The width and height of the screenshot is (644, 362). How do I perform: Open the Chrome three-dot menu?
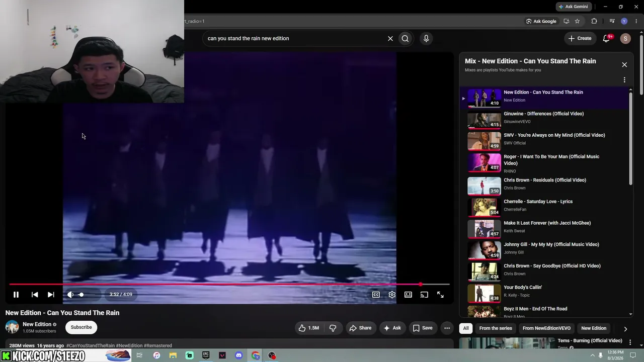point(636,21)
